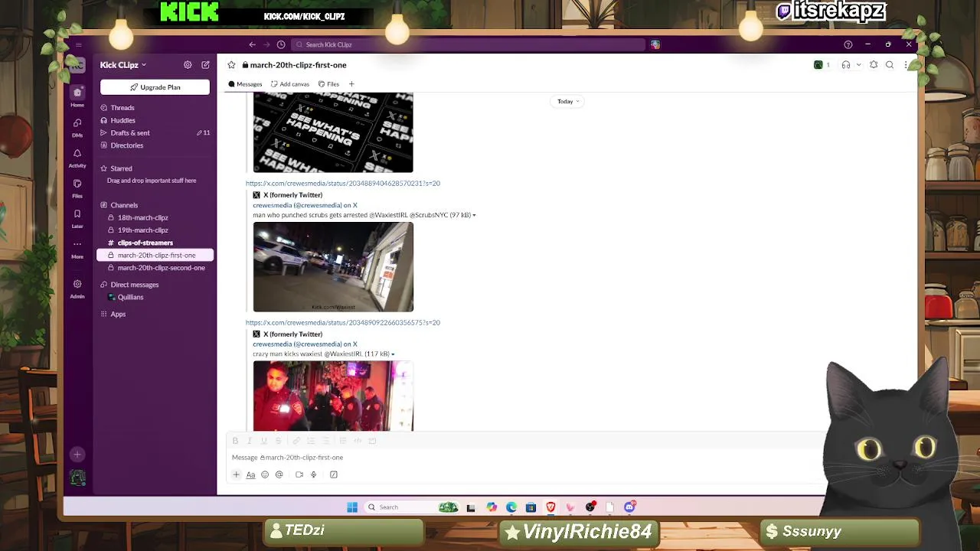This screenshot has width=980, height=551.
Task: Switch to the Files tab
Action: pyautogui.click(x=328, y=84)
